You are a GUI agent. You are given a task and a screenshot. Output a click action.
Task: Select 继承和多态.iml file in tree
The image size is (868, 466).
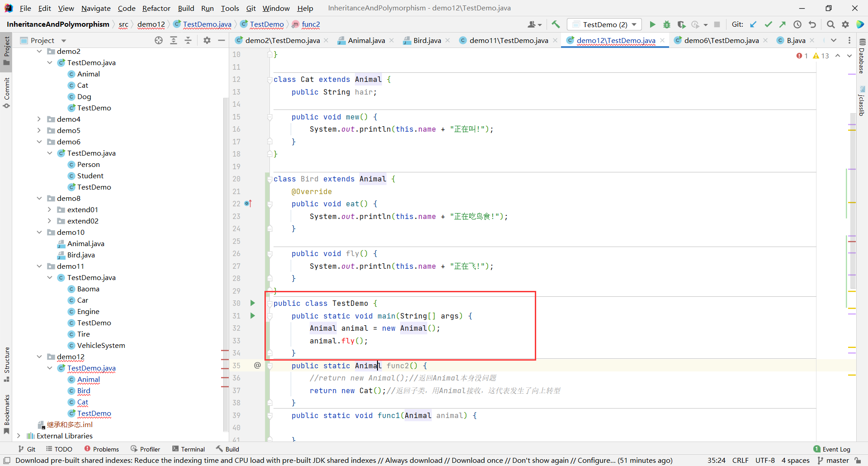point(70,424)
